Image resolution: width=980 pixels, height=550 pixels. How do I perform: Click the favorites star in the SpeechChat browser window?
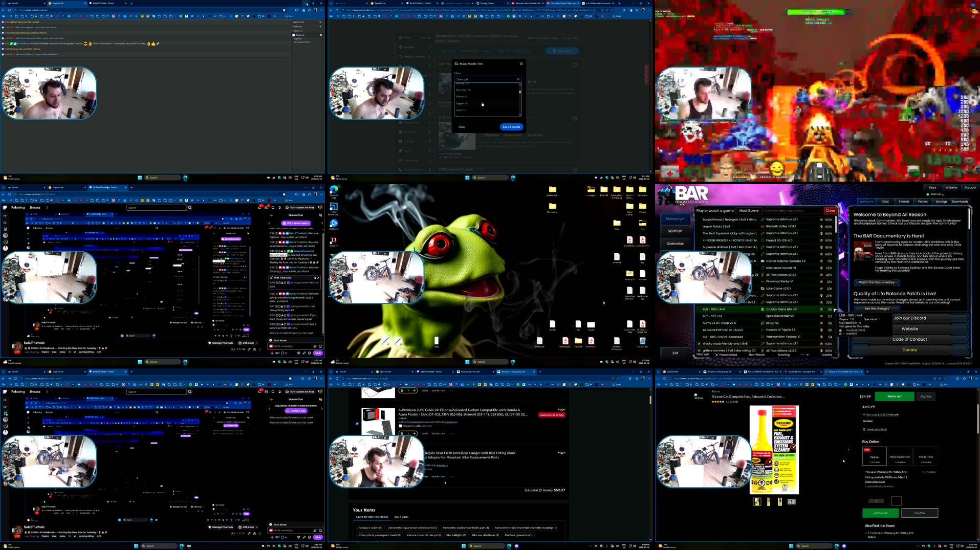click(284, 10)
